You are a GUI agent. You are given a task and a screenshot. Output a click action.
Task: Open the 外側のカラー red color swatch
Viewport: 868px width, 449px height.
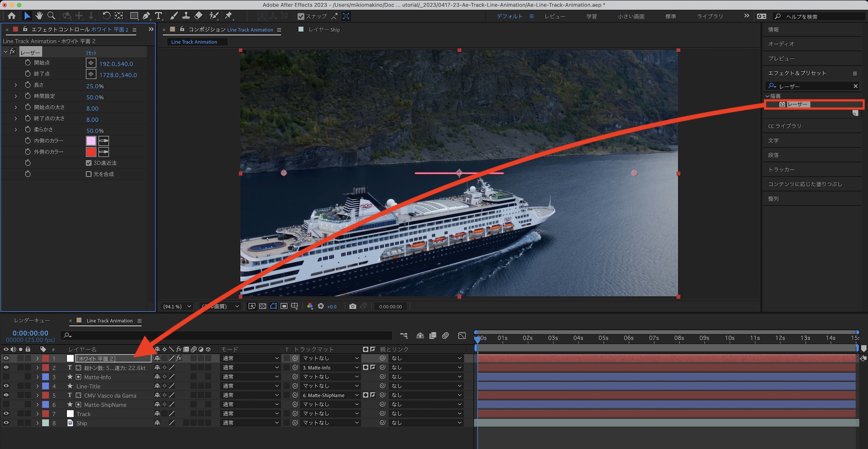click(x=91, y=152)
